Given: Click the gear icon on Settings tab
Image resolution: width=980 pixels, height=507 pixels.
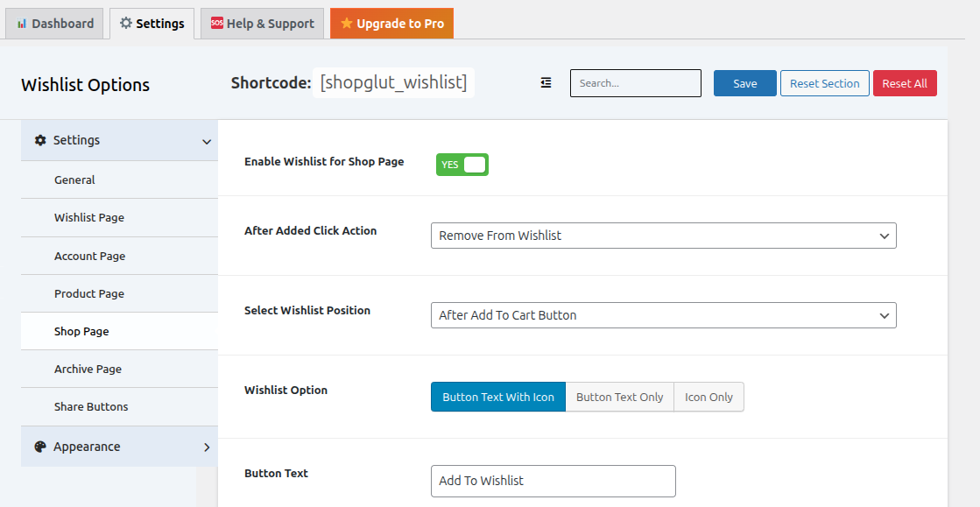Looking at the screenshot, I should click(x=126, y=23).
